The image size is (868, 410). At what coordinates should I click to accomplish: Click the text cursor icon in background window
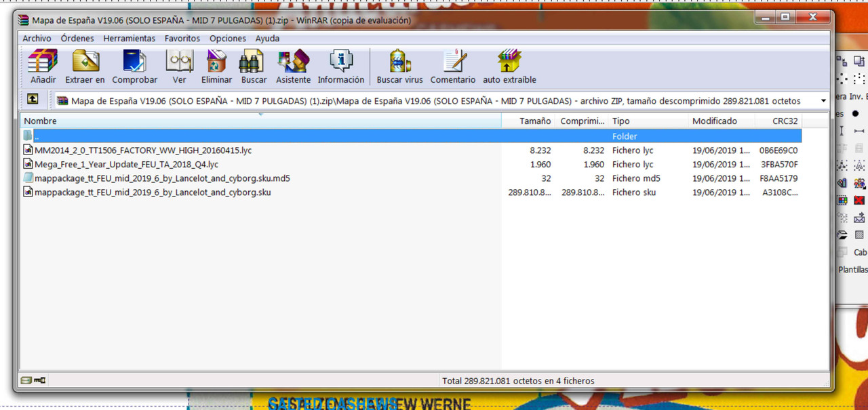842,130
